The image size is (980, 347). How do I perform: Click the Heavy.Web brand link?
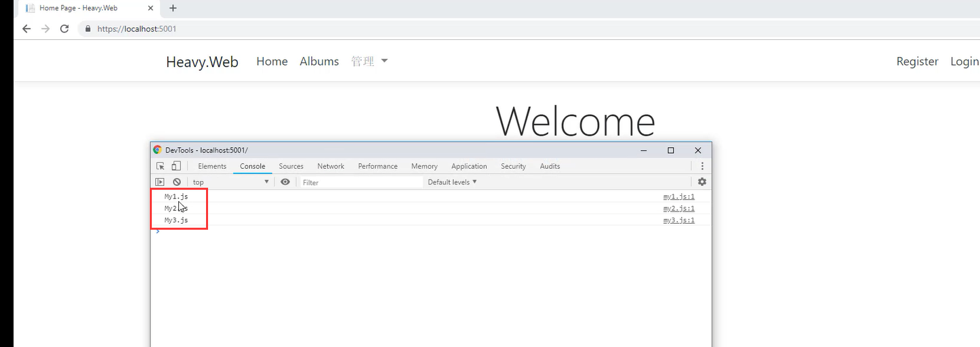tap(202, 62)
